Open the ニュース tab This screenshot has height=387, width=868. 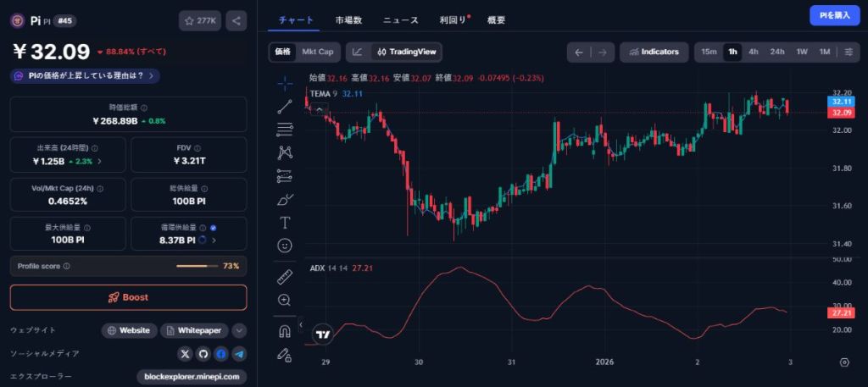(401, 20)
